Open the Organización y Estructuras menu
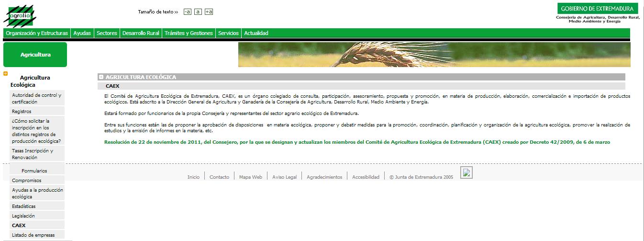The width and height of the screenshot is (644, 241). [37, 33]
